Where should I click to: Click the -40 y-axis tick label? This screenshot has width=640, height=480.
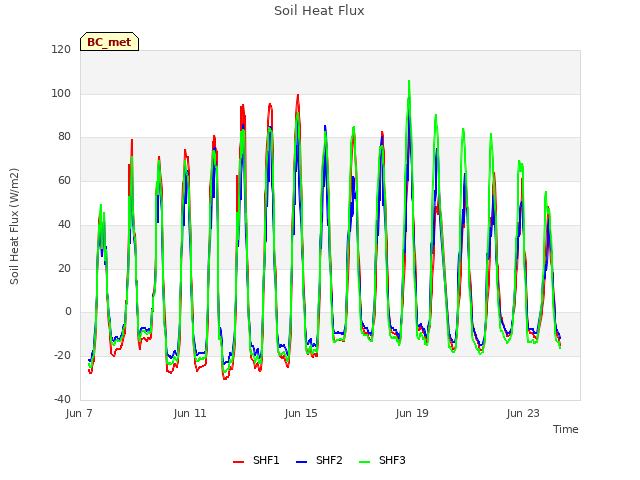[x=62, y=399]
